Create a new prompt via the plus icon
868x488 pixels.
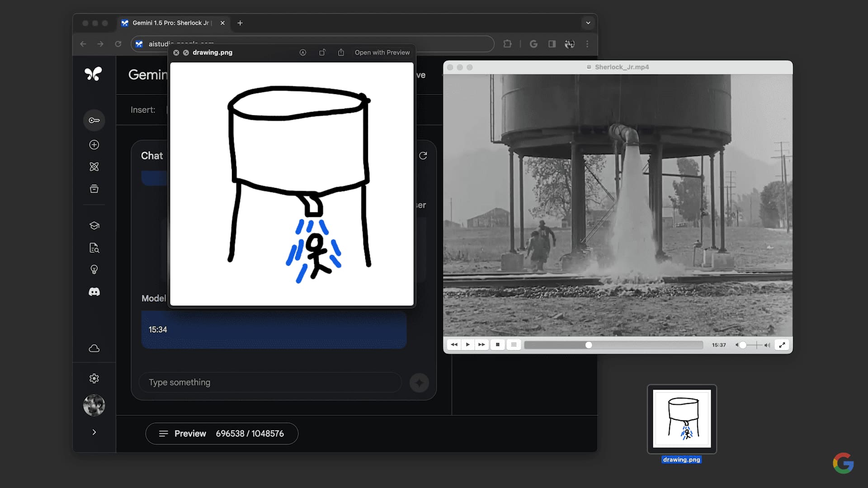pyautogui.click(x=94, y=145)
